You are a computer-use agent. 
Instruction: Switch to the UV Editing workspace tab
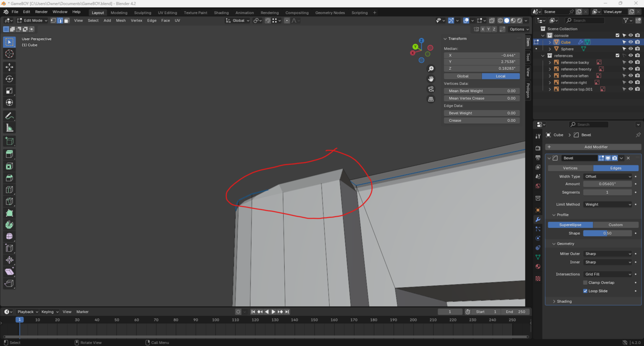tap(167, 13)
